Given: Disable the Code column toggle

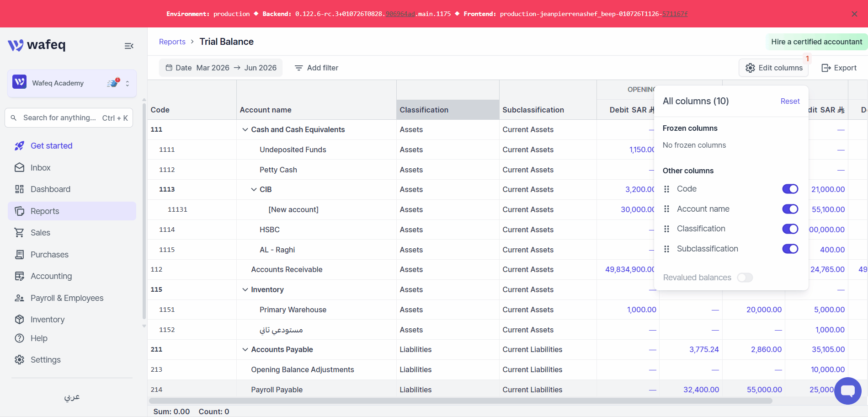Looking at the screenshot, I should tap(790, 189).
